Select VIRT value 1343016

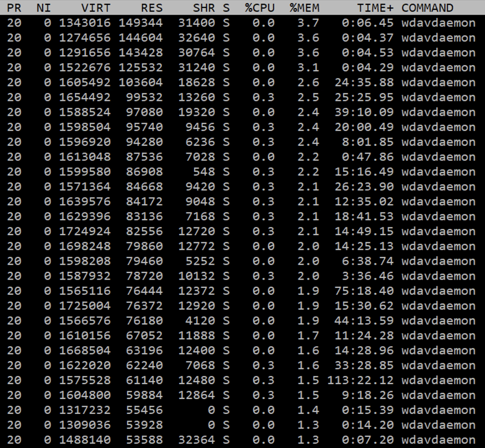pyautogui.click(x=85, y=23)
